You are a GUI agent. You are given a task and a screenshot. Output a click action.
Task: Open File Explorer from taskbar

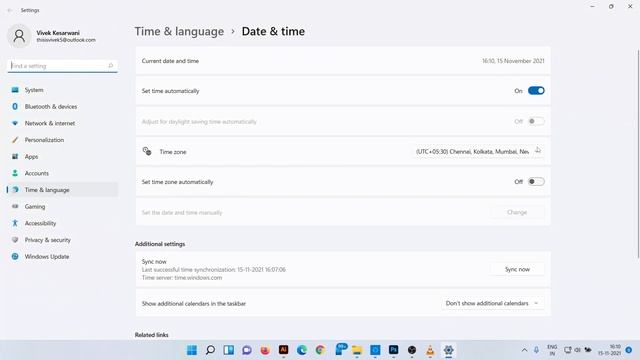[357, 350]
